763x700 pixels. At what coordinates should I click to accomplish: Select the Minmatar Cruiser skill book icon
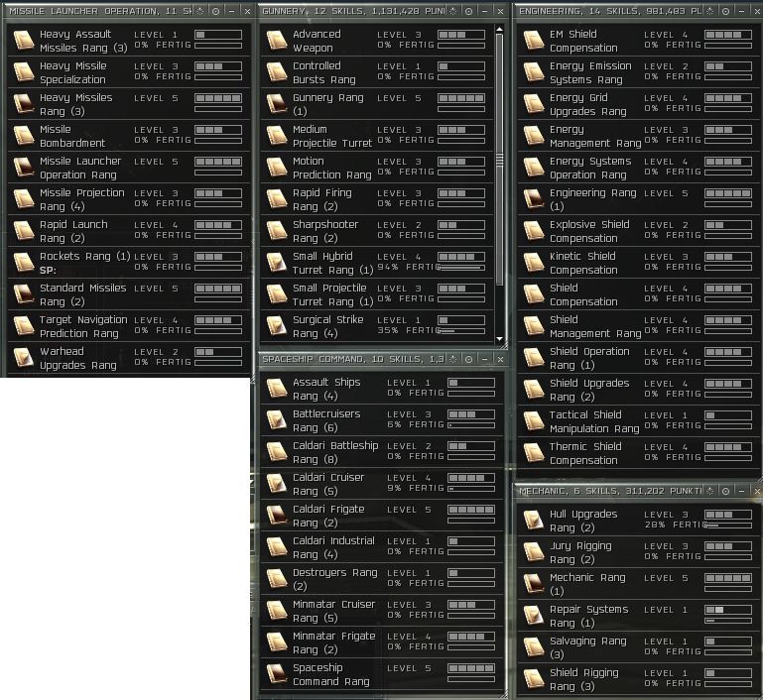[277, 611]
